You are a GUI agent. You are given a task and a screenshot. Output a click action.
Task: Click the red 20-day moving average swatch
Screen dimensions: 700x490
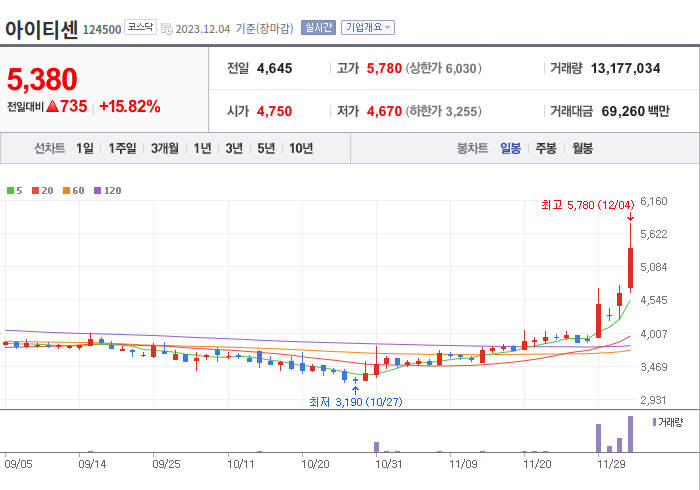point(35,191)
